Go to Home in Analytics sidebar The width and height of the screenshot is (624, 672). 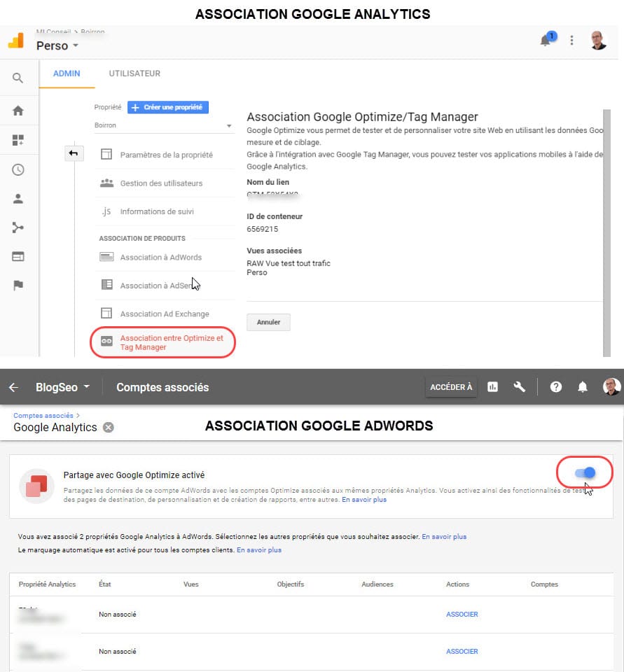tap(18, 111)
